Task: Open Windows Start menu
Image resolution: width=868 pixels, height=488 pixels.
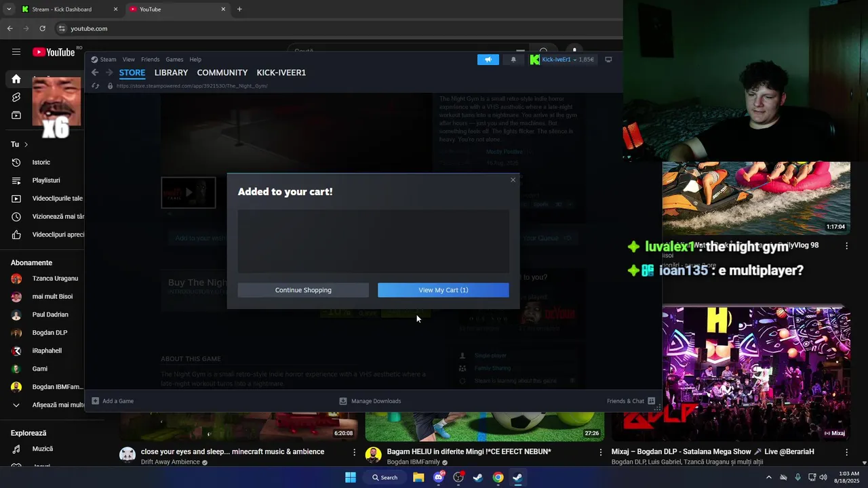Action: (351, 477)
